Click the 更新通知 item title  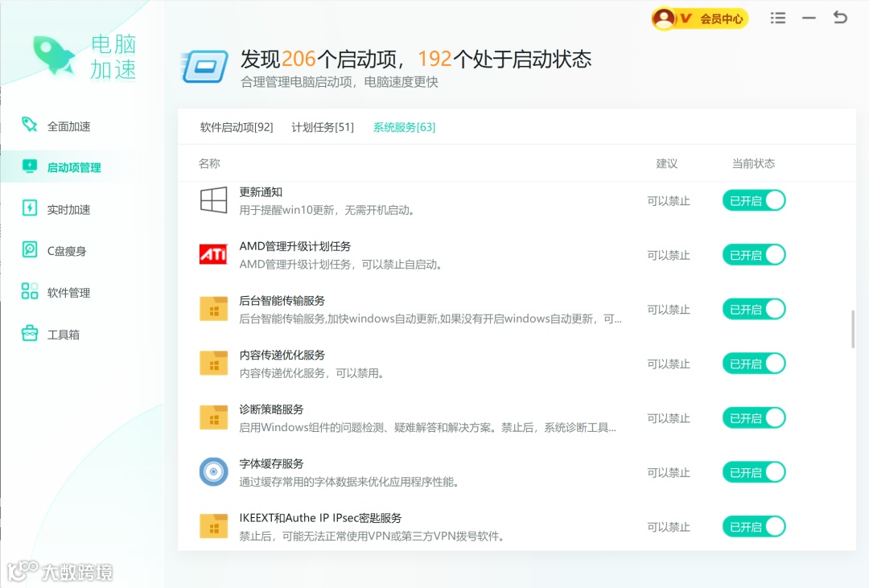coord(261,191)
